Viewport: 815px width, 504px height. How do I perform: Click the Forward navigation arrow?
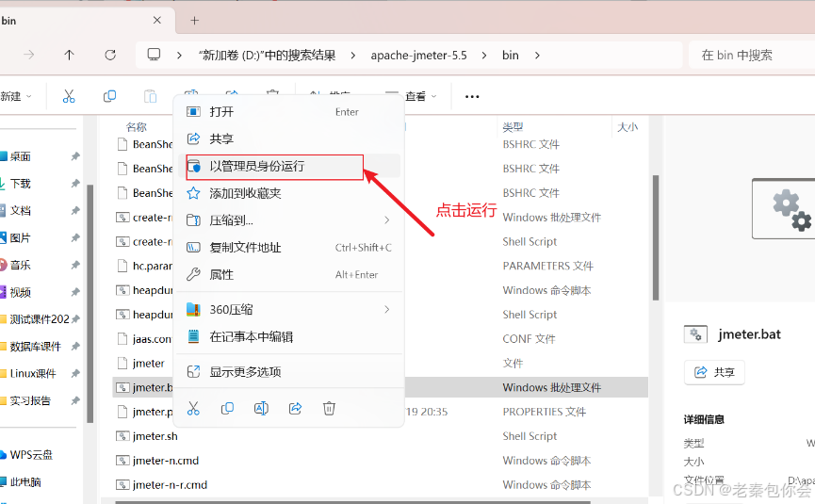click(x=29, y=55)
